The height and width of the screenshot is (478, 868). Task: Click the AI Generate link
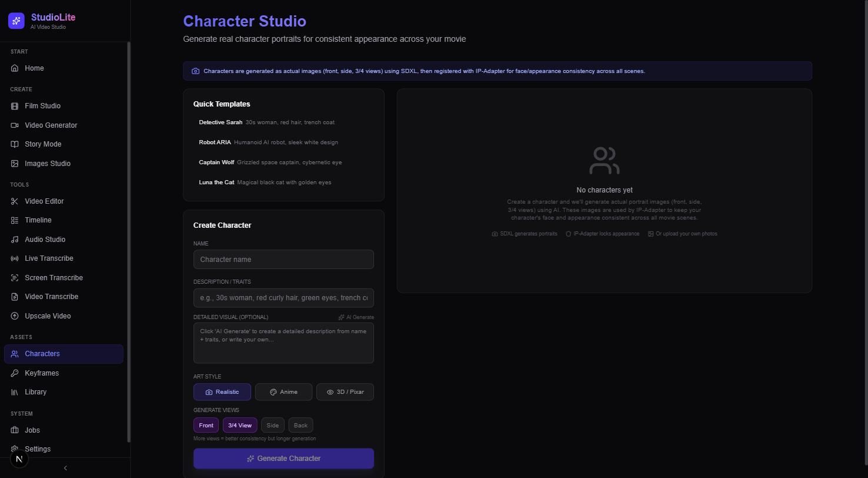(x=356, y=317)
